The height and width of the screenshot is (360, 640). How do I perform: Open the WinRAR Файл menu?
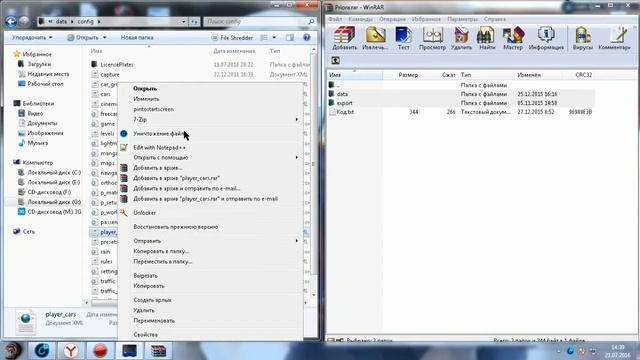(335, 19)
